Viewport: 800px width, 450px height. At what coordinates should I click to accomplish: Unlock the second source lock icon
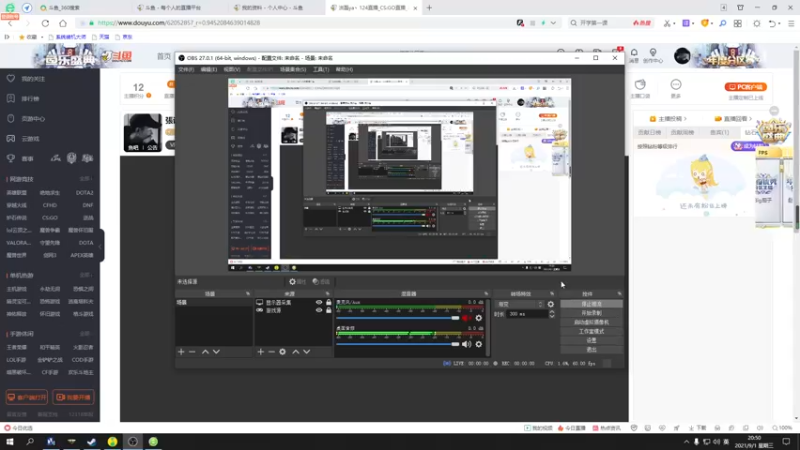click(329, 310)
